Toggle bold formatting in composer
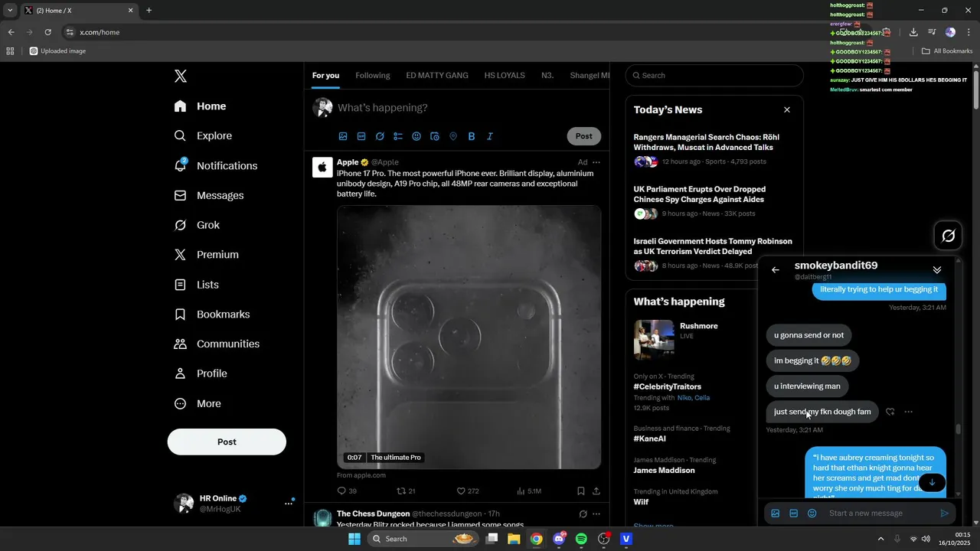This screenshot has width=980, height=551. [472, 136]
